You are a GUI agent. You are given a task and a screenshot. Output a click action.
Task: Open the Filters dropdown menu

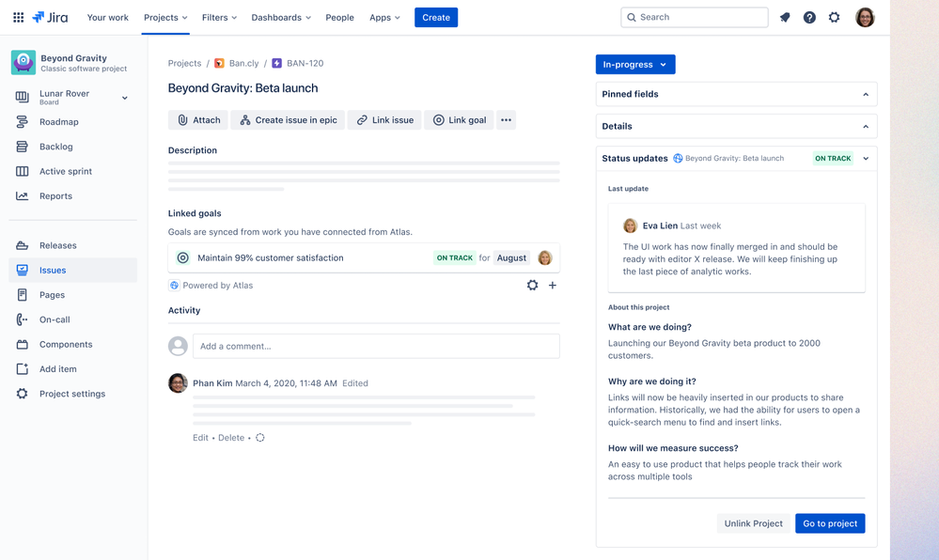(x=219, y=17)
